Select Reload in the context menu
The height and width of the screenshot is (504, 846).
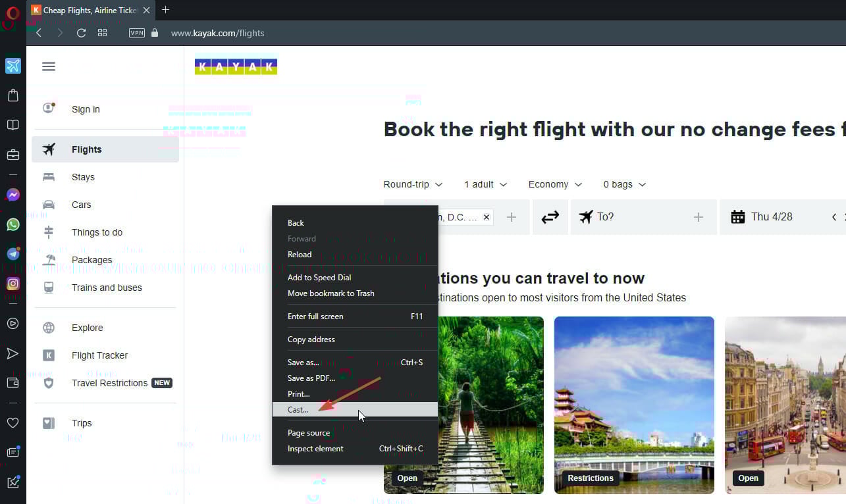[355, 255]
